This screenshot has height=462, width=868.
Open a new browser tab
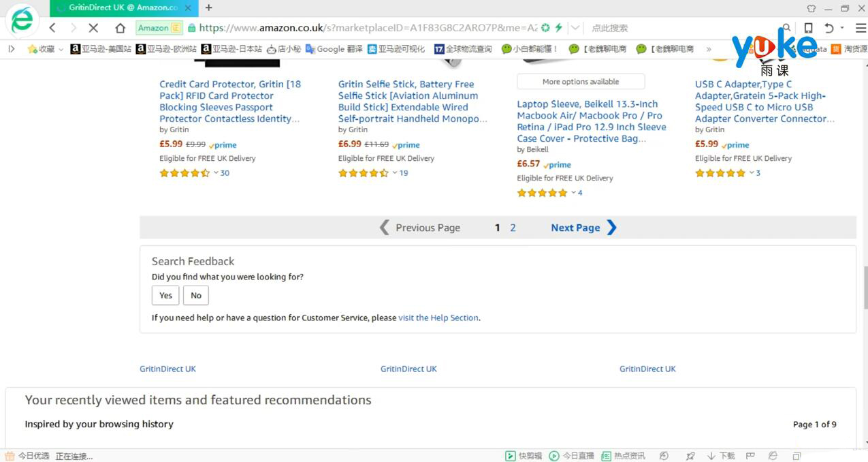209,7
